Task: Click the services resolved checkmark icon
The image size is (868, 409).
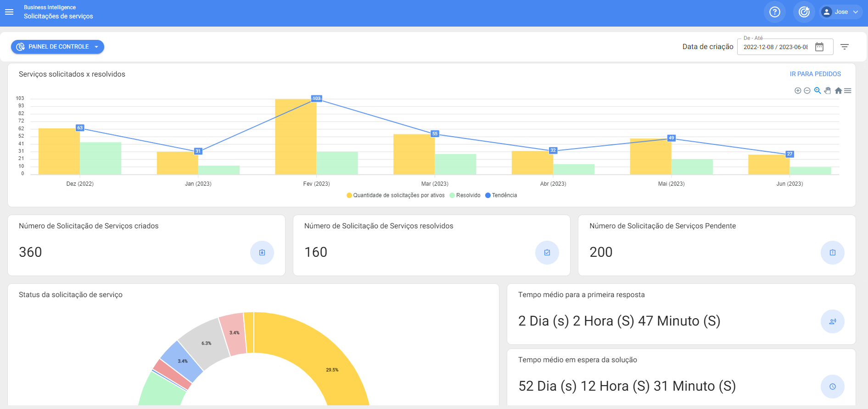Action: click(547, 253)
